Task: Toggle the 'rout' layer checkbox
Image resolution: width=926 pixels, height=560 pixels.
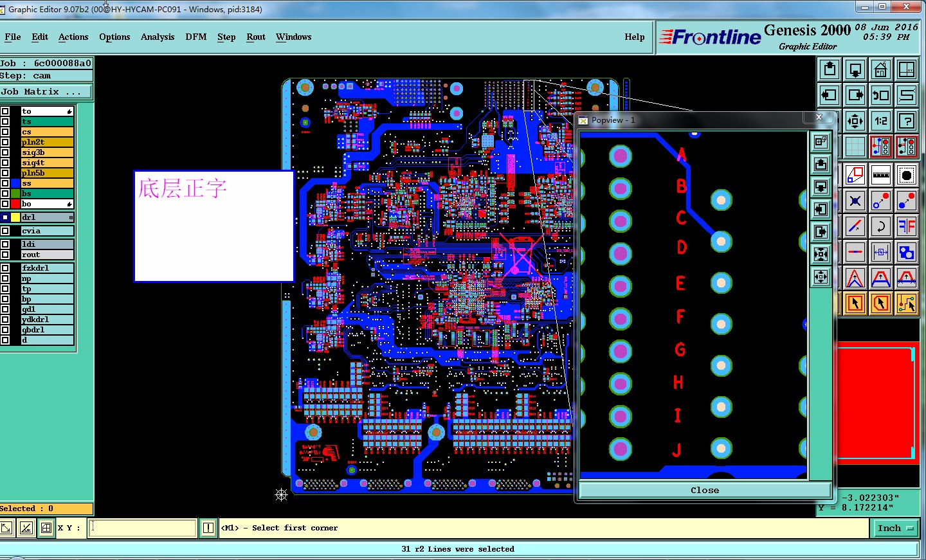Action: (x=5, y=255)
